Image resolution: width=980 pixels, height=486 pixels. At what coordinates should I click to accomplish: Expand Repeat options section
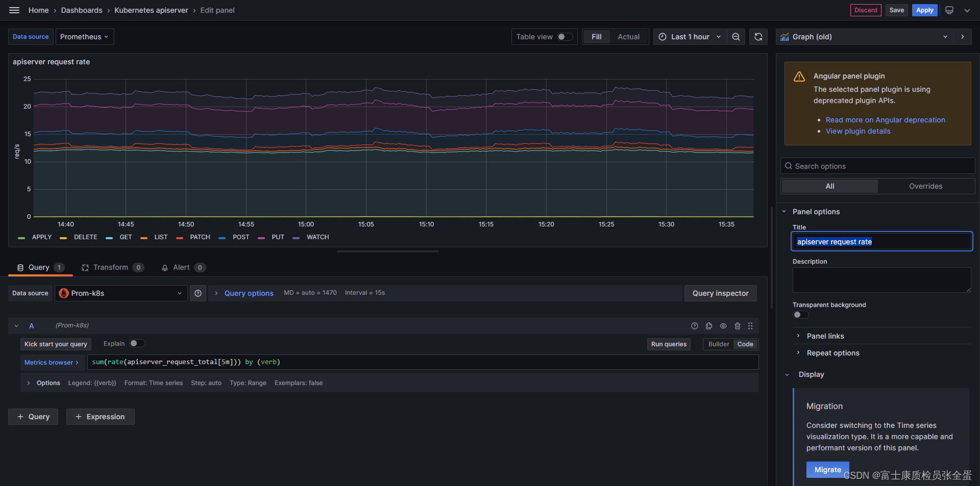point(833,353)
